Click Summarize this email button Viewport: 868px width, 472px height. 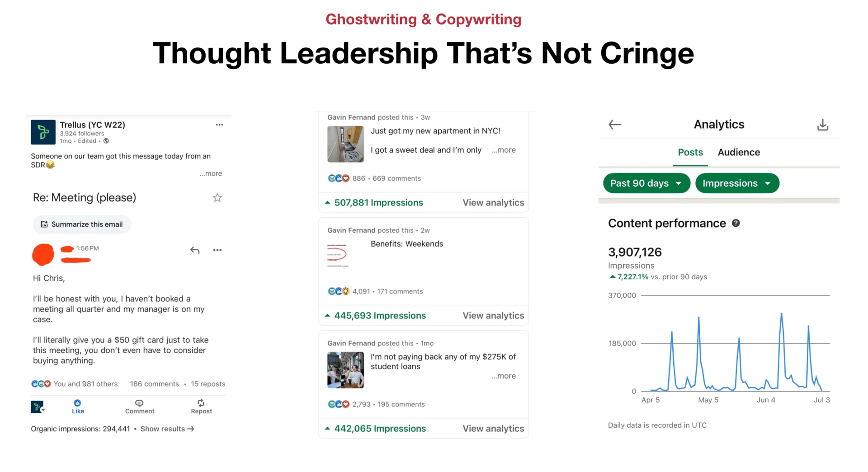(82, 224)
